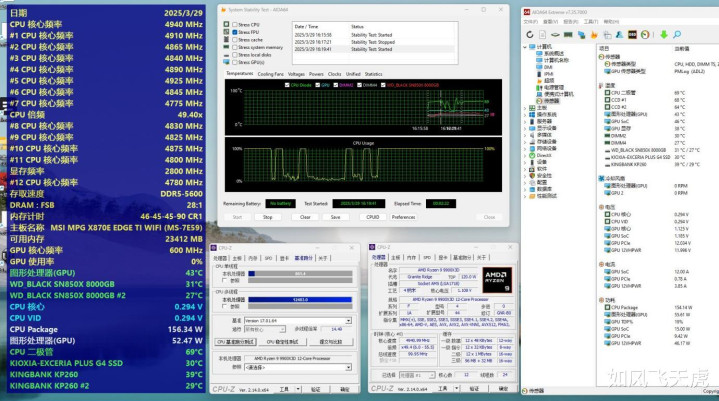Switch to the Clocks tab
This screenshot has width=719, height=401.
click(334, 74)
